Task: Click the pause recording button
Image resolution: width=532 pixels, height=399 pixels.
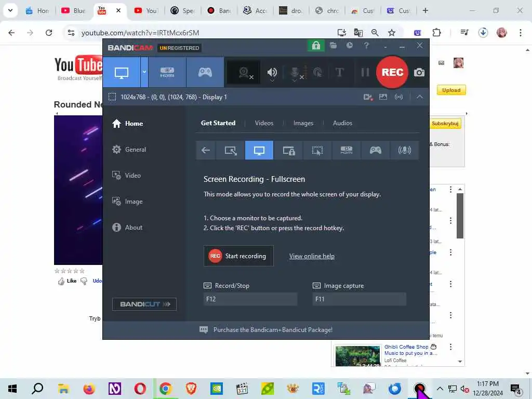Action: (x=365, y=72)
